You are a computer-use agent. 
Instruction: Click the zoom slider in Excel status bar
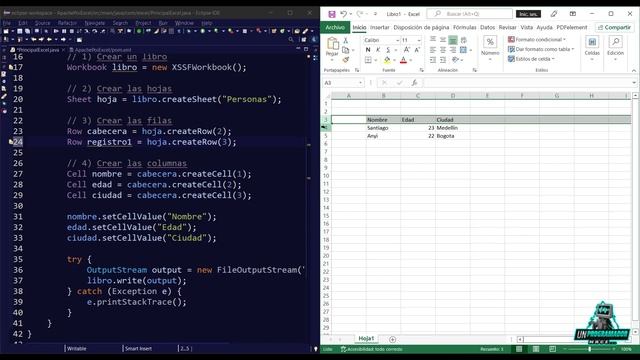(589, 349)
